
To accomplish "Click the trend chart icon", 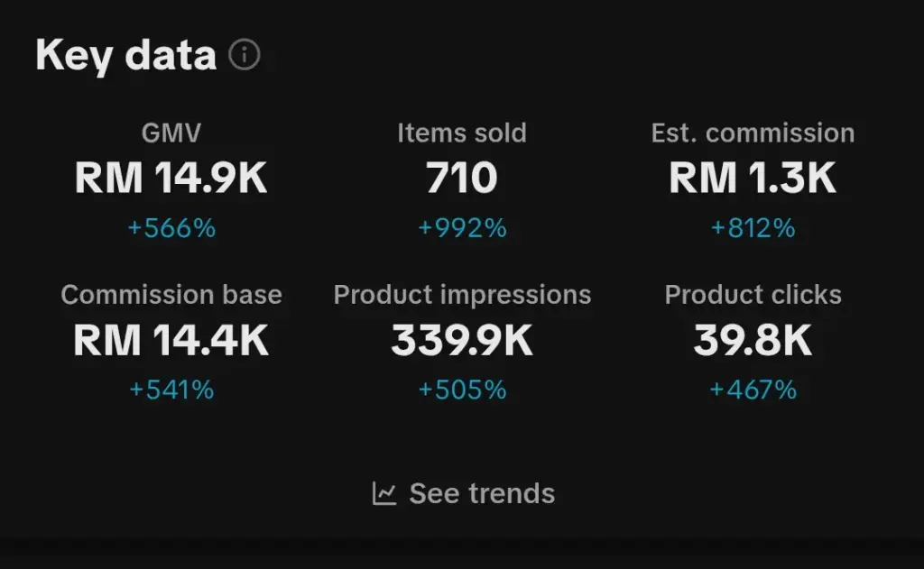I will click(x=384, y=493).
